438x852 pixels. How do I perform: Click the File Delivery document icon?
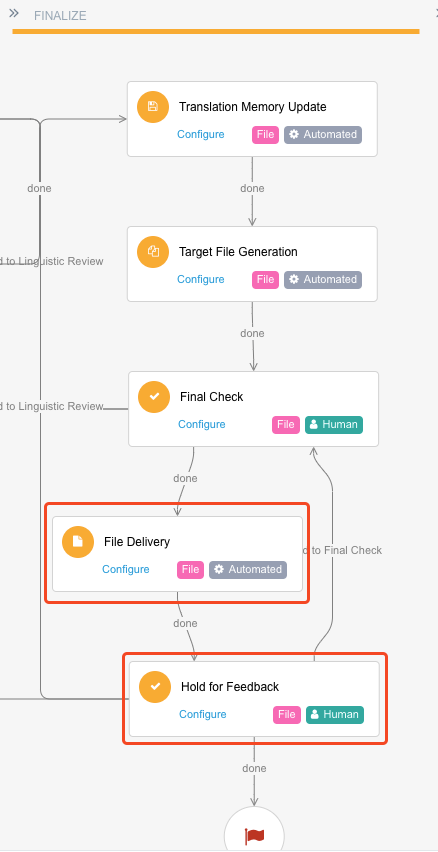coord(78,542)
